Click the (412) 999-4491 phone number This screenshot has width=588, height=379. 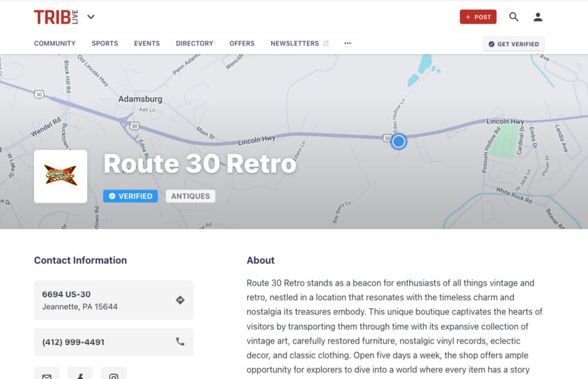coord(73,342)
